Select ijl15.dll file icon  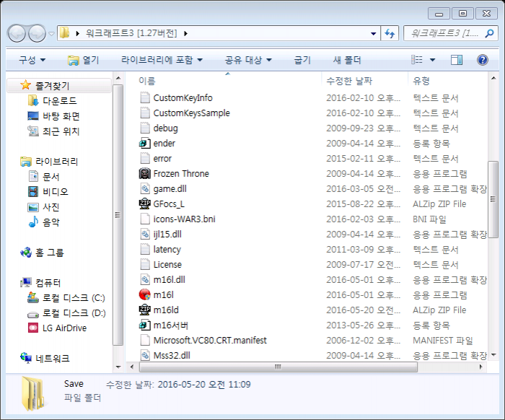[145, 234]
